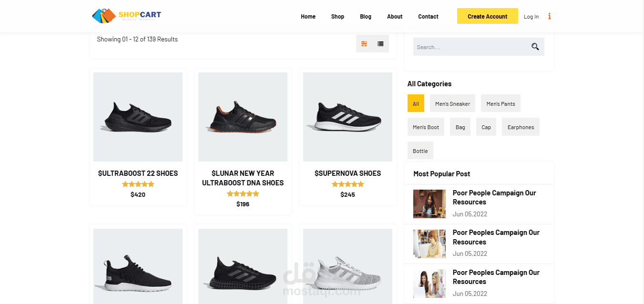Open the Contact page

(428, 17)
